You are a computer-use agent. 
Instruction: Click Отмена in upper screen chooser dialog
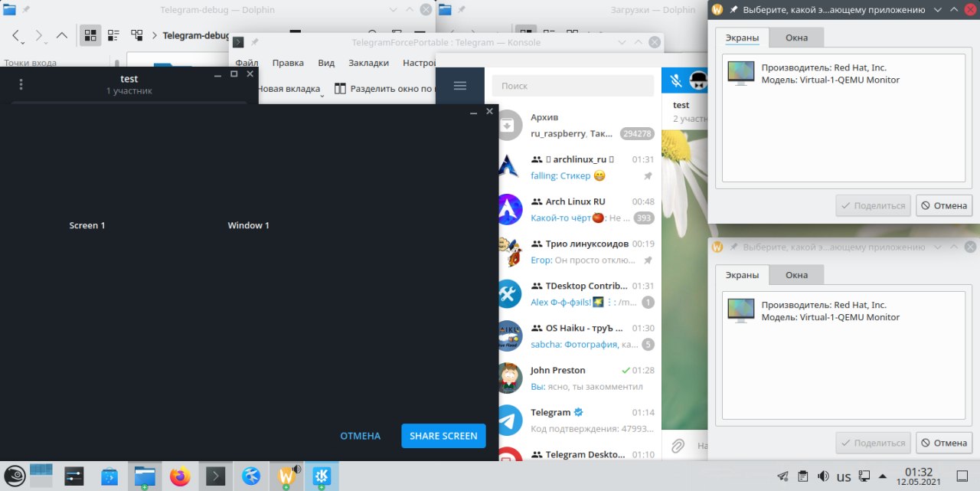[x=945, y=205]
